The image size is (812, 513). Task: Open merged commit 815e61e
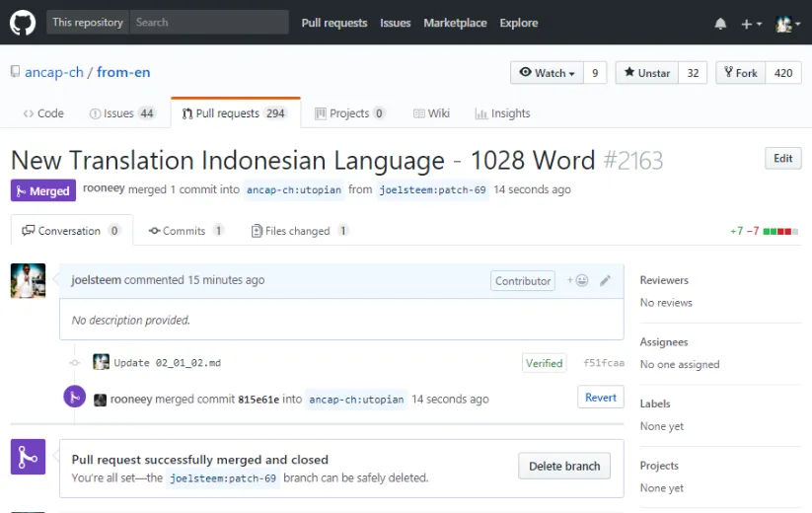click(258, 400)
